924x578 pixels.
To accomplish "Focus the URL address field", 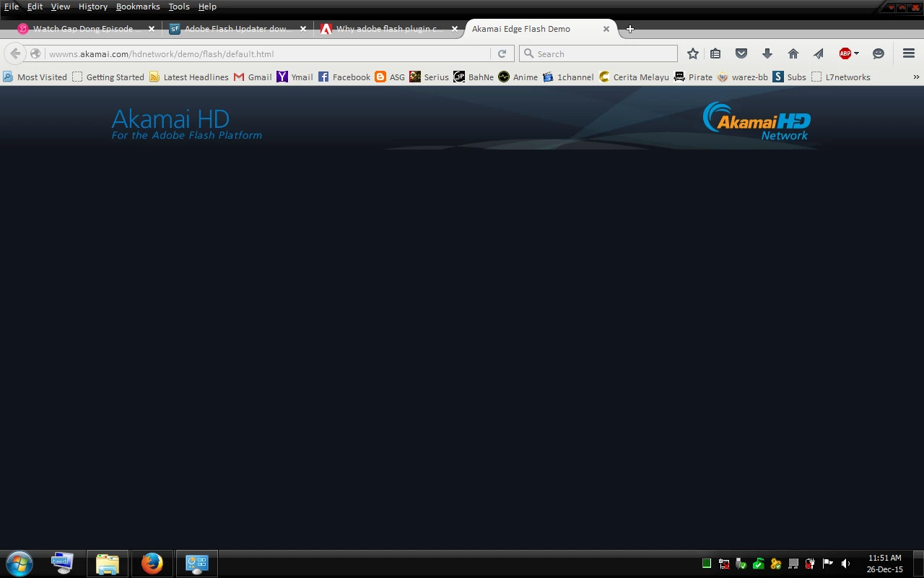I will [x=267, y=53].
